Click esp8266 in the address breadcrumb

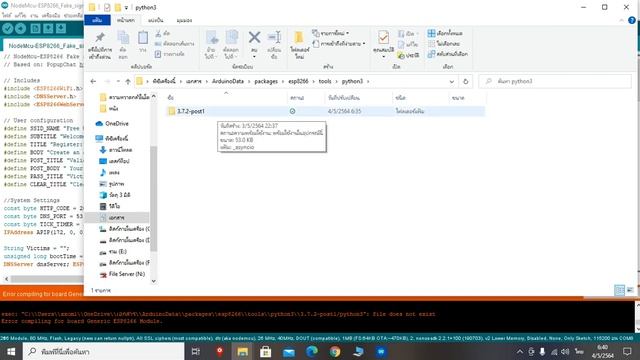click(298, 82)
